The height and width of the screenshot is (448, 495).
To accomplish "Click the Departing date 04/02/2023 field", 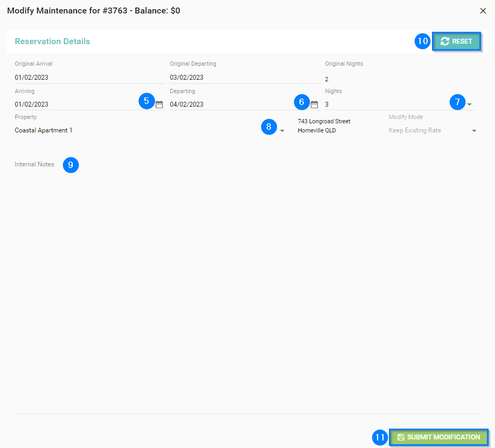I will (x=232, y=104).
